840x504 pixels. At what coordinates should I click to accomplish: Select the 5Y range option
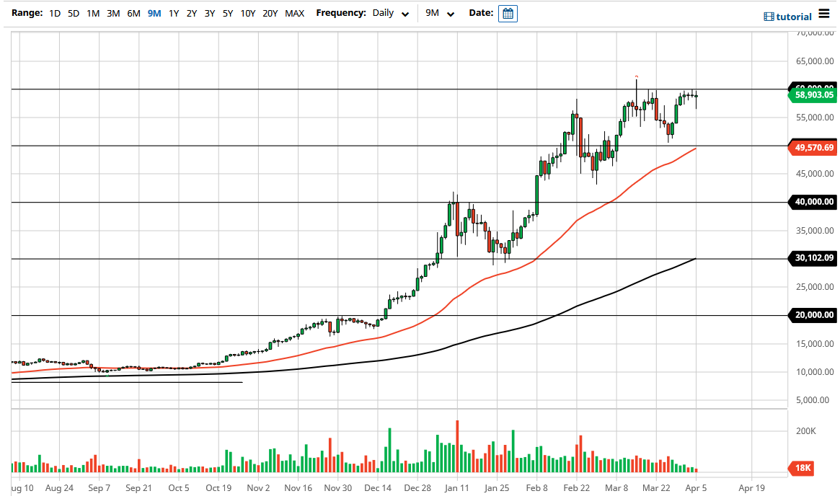(x=227, y=13)
